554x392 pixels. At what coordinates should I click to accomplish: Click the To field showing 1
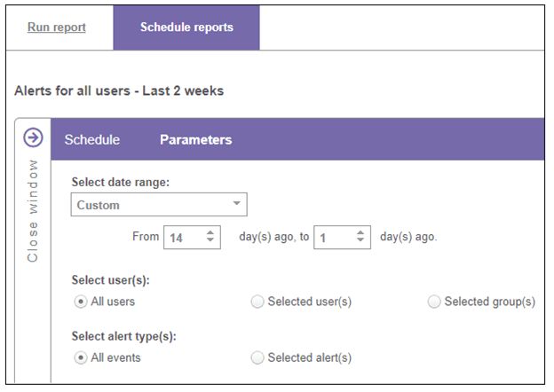(x=343, y=238)
